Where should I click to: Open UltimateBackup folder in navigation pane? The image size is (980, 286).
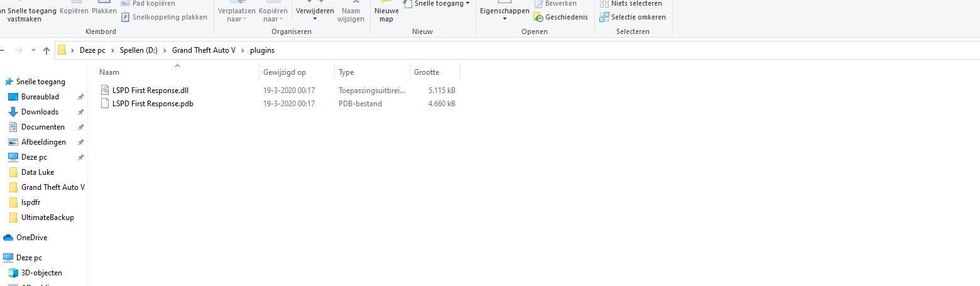[x=47, y=217]
